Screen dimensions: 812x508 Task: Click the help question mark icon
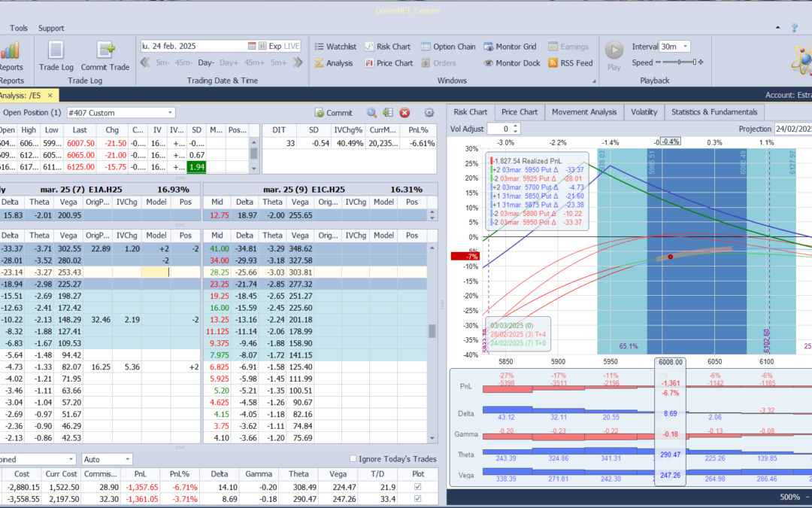pos(795,28)
